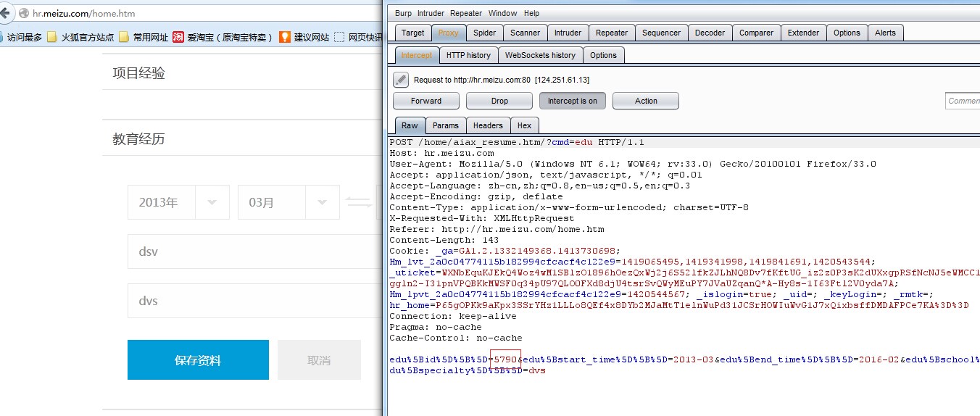Select the HTTP history sub-tab
Screen dimensions: 980x416
(x=468, y=55)
